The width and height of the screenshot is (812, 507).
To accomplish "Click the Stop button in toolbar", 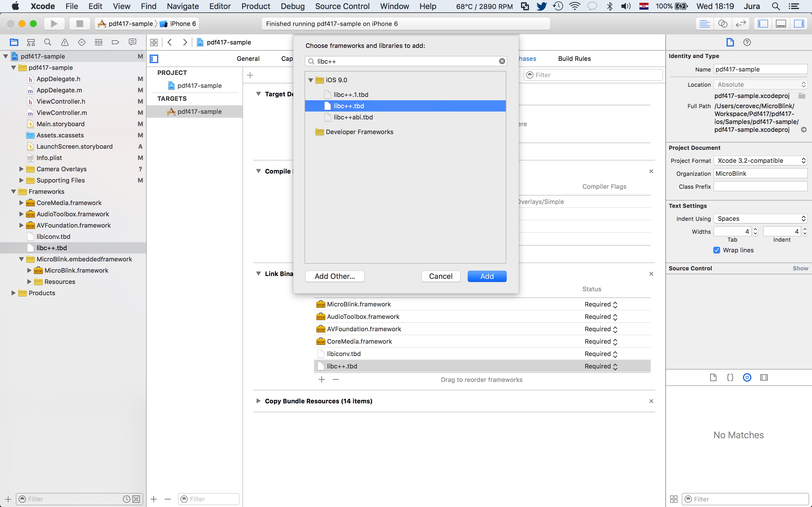I will click(80, 23).
